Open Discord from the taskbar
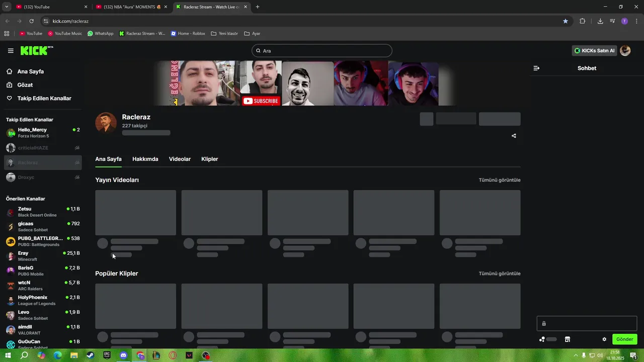 click(123, 355)
